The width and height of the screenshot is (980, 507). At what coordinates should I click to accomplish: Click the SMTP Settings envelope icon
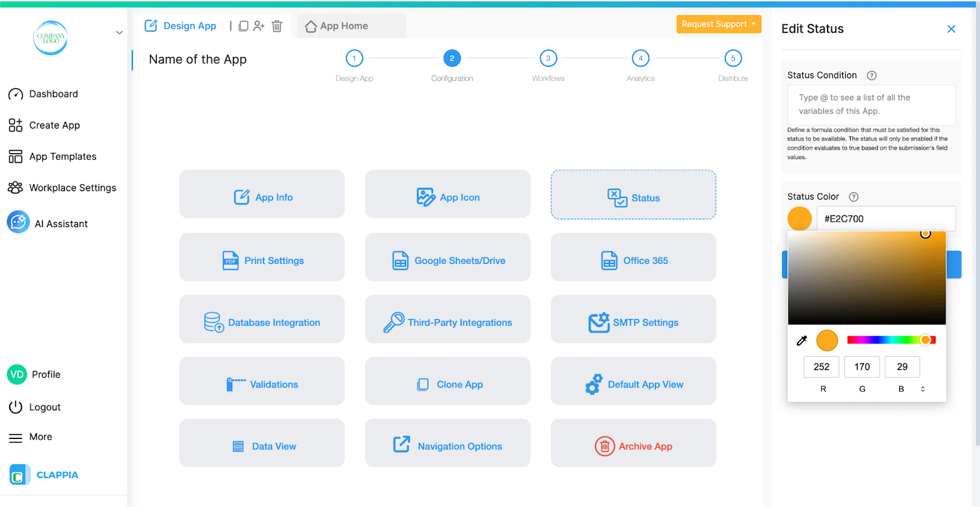click(599, 322)
